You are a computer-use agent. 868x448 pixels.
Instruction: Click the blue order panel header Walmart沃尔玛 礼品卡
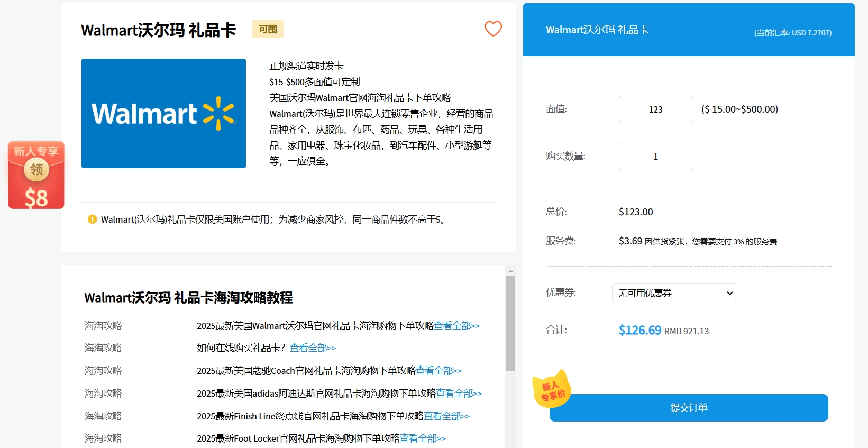click(x=598, y=30)
